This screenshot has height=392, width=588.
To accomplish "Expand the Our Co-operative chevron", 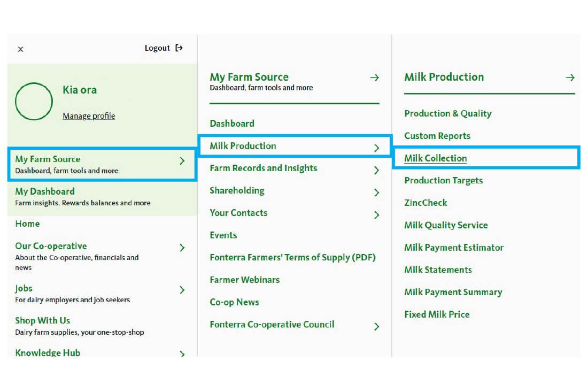I will (182, 248).
